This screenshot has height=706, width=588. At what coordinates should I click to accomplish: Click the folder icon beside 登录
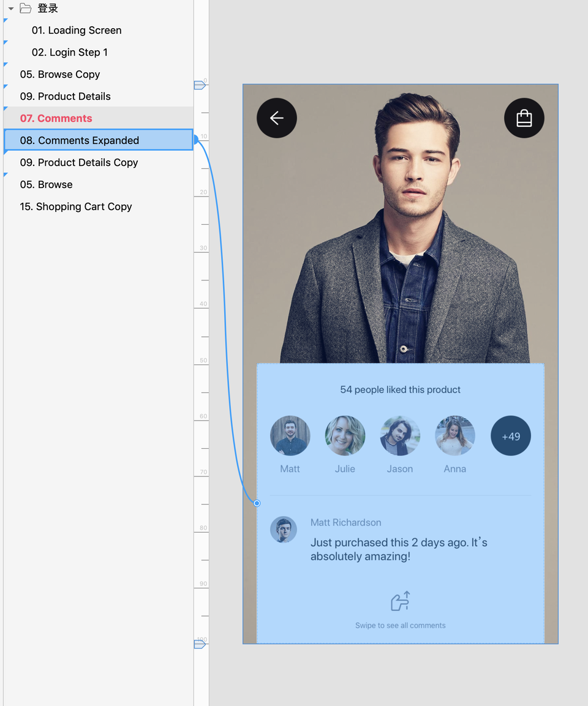click(26, 9)
